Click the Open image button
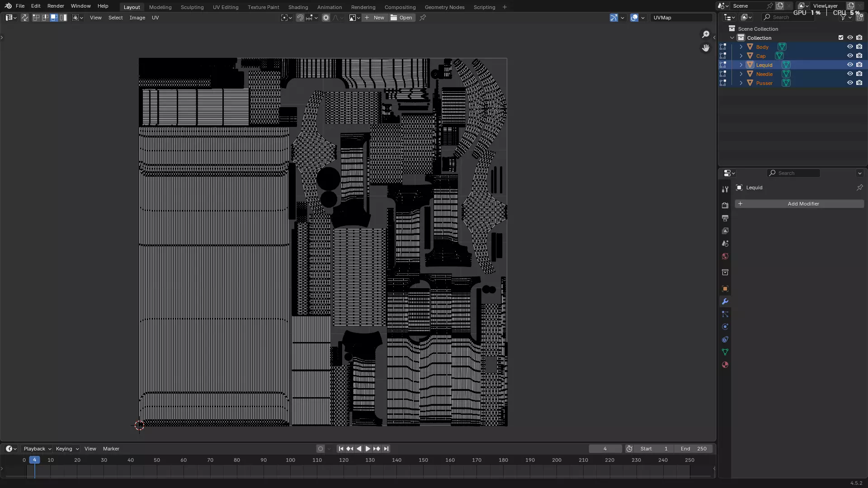The width and height of the screenshot is (868, 488). click(x=401, y=18)
